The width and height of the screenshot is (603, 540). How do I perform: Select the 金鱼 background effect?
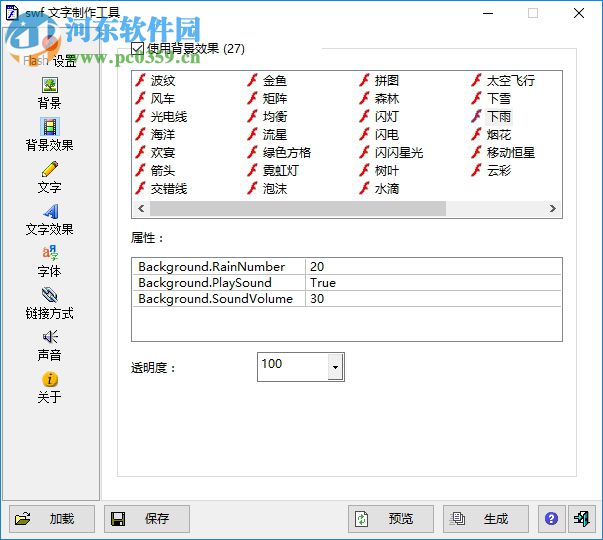268,80
